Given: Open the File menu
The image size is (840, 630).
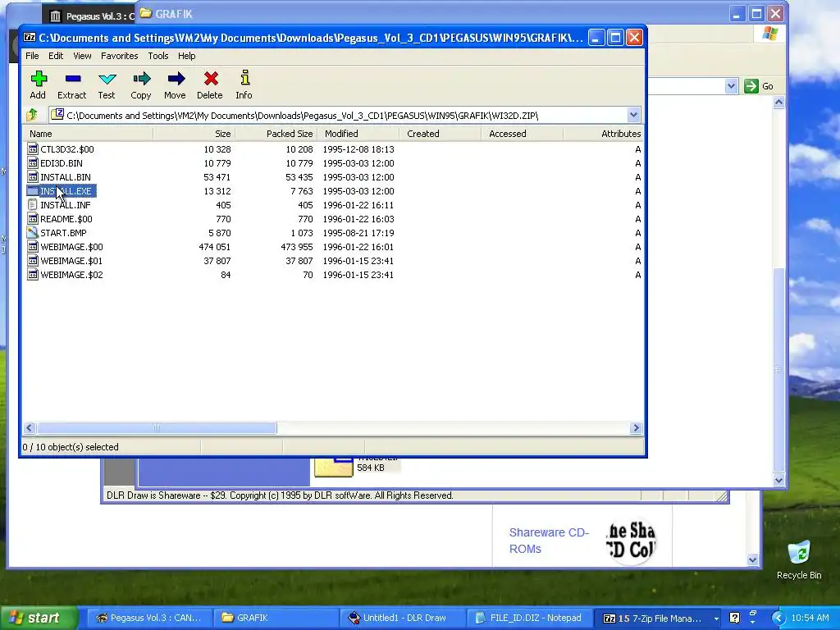Looking at the screenshot, I should coord(32,56).
